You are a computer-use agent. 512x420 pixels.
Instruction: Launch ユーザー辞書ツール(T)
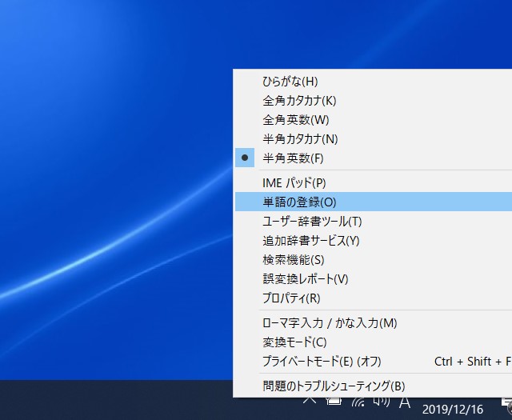point(374,221)
